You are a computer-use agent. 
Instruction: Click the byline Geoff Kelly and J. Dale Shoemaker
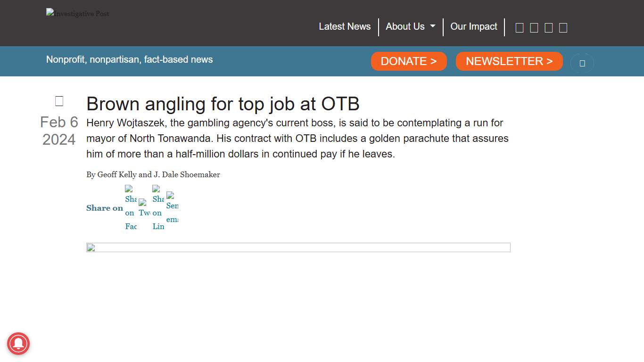[x=153, y=175]
